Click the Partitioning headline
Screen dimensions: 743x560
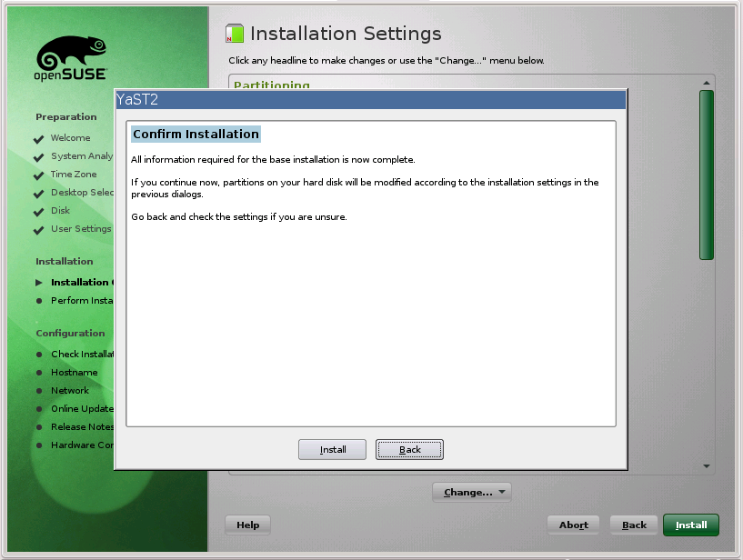click(x=272, y=85)
